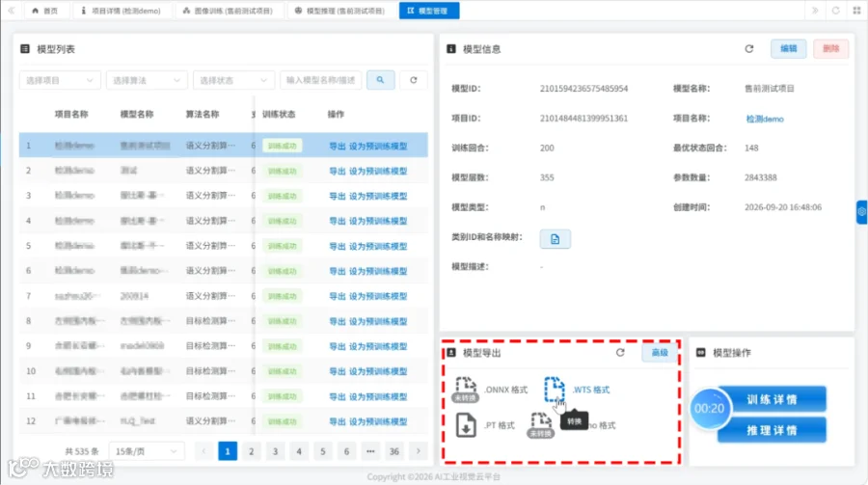This screenshot has height=485, width=868.
Task: Go to page 36
Action: 394,451
